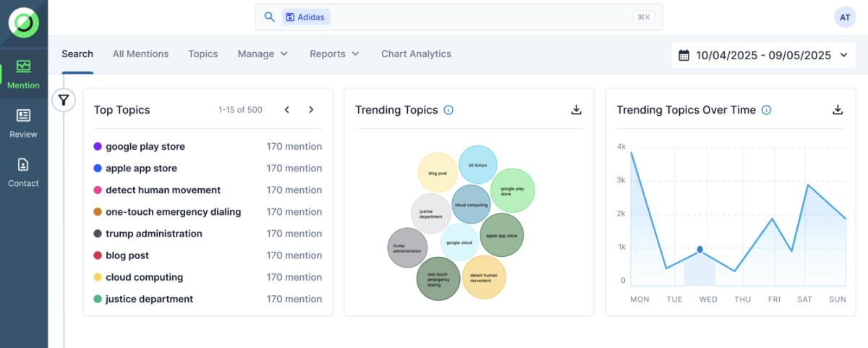The image size is (868, 348).
Task: Switch to the Search tab
Action: [x=77, y=54]
